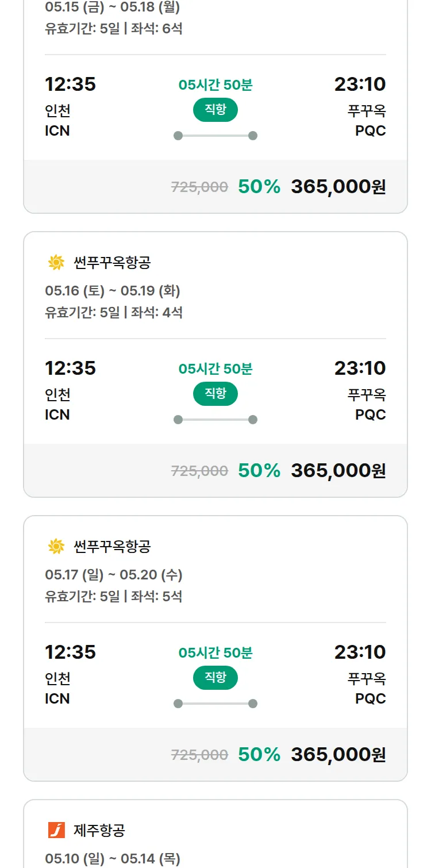Select the 365,000원 price on the 05.15 flight
This screenshot has height=868, width=431.
point(338,187)
